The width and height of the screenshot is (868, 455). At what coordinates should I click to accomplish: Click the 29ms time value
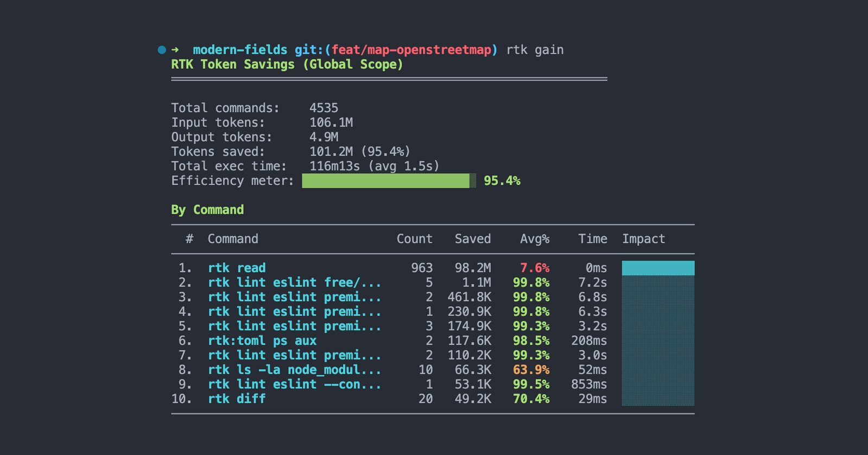tap(593, 399)
